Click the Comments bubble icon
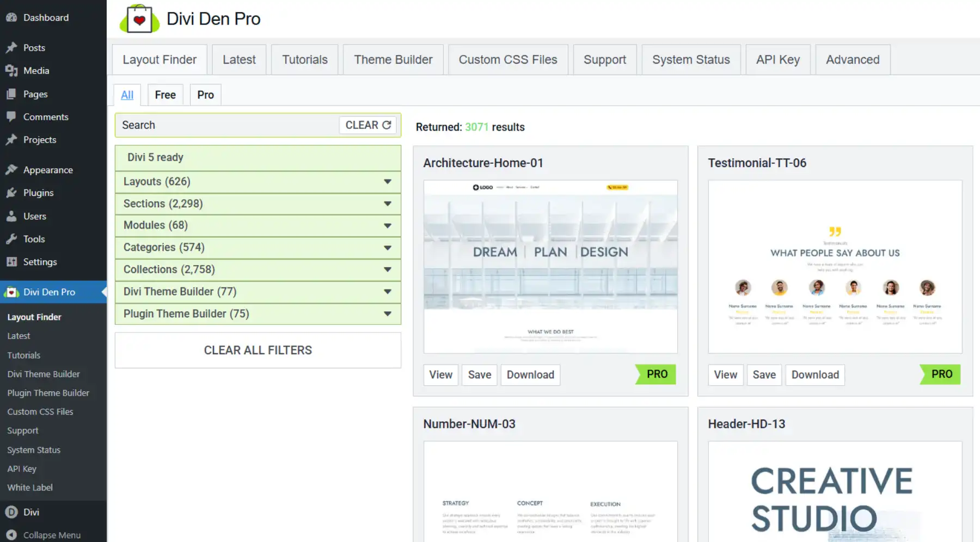Screen dimensions: 980x542 [x=12, y=116]
